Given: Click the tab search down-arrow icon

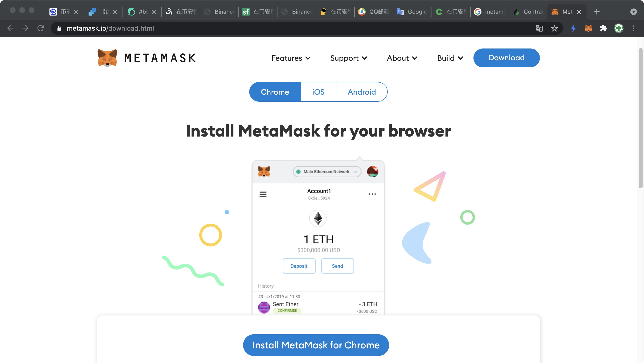Looking at the screenshot, I should 633,12.
